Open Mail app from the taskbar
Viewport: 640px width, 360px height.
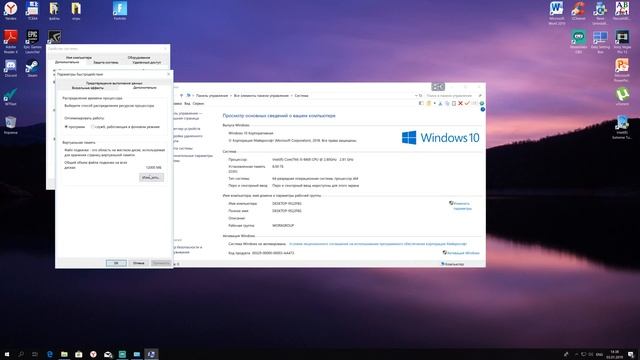[x=108, y=354]
